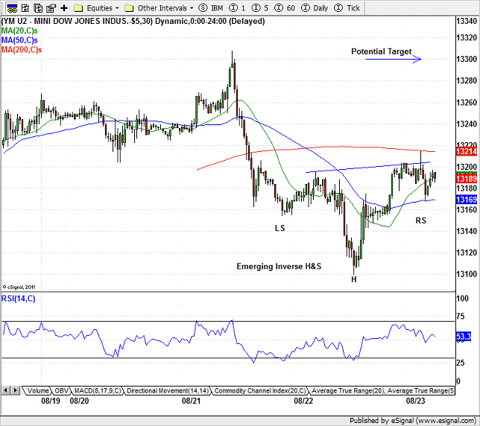Click the right tab scroll arrow
The height and width of the screenshot is (426, 480).
pos(15,390)
